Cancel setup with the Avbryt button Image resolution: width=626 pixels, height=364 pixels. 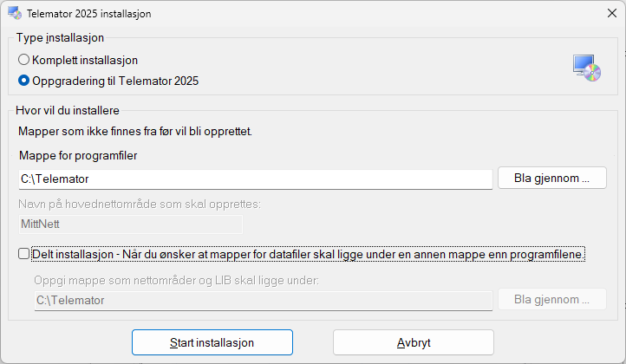(414, 342)
